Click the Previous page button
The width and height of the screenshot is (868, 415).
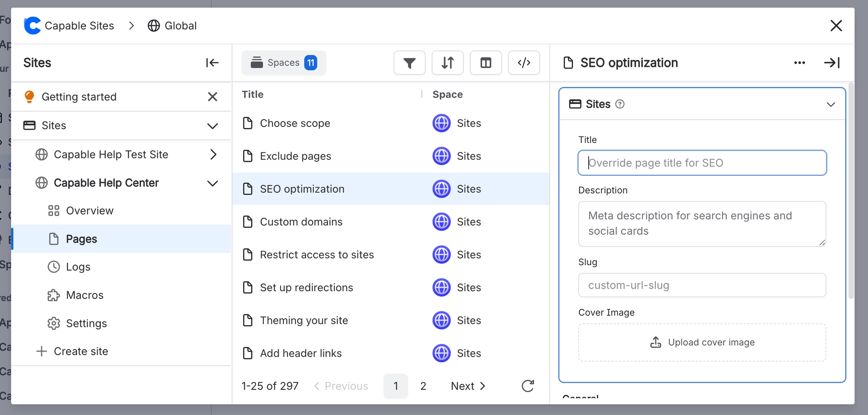341,386
